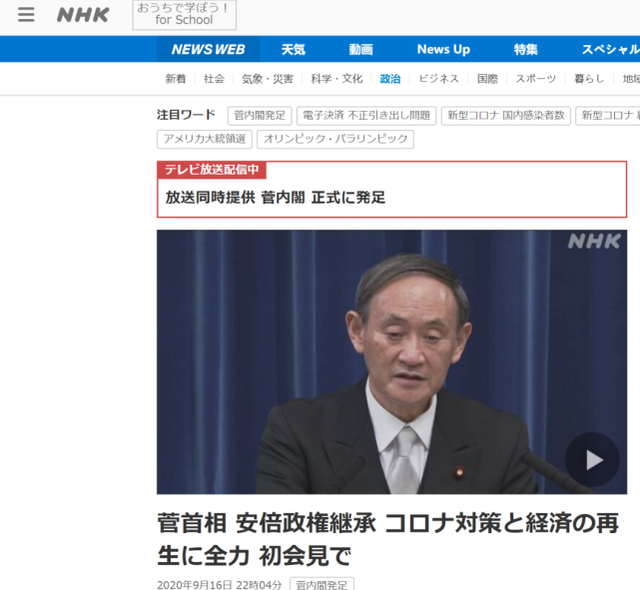
Task: Select the スポーツ category
Action: click(x=536, y=78)
